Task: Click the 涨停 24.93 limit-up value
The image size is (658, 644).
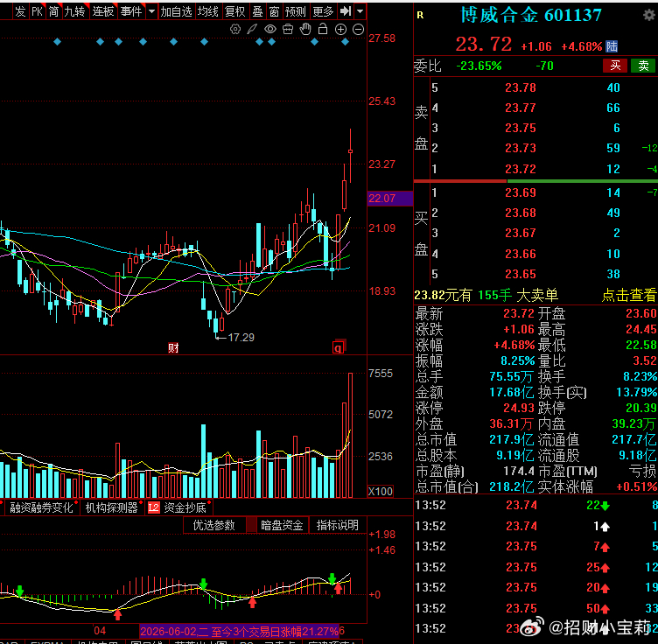Action: click(519, 408)
